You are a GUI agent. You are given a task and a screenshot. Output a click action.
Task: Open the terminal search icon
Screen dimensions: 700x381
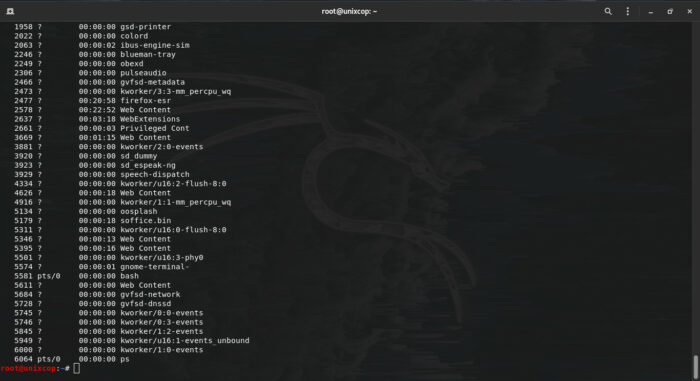tap(608, 11)
